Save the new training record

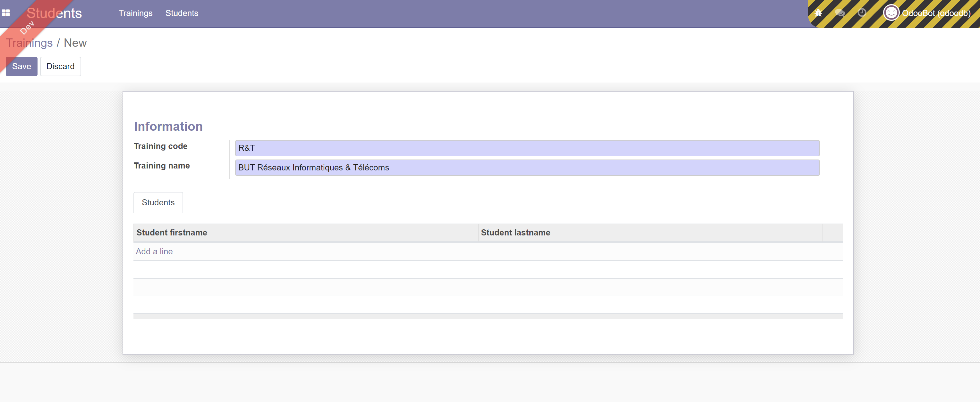[x=21, y=66]
